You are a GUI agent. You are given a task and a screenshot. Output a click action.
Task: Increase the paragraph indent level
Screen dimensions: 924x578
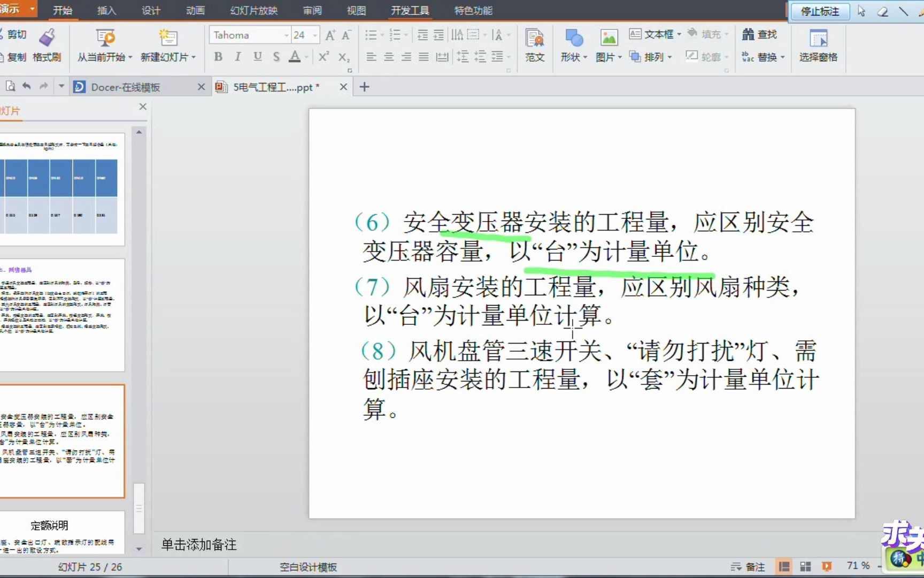(x=438, y=35)
